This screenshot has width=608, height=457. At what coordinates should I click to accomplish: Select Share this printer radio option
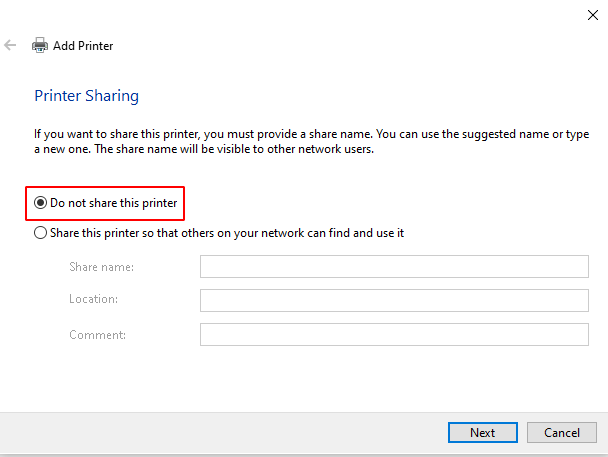click(219, 233)
